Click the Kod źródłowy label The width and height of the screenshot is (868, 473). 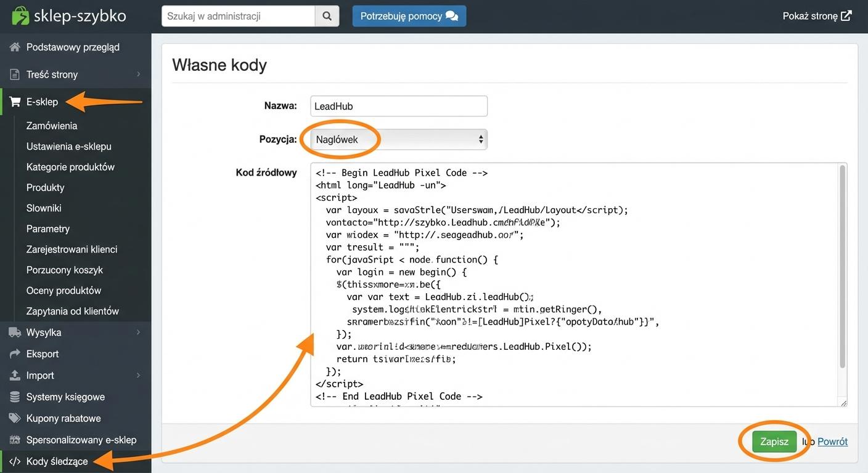coord(266,172)
